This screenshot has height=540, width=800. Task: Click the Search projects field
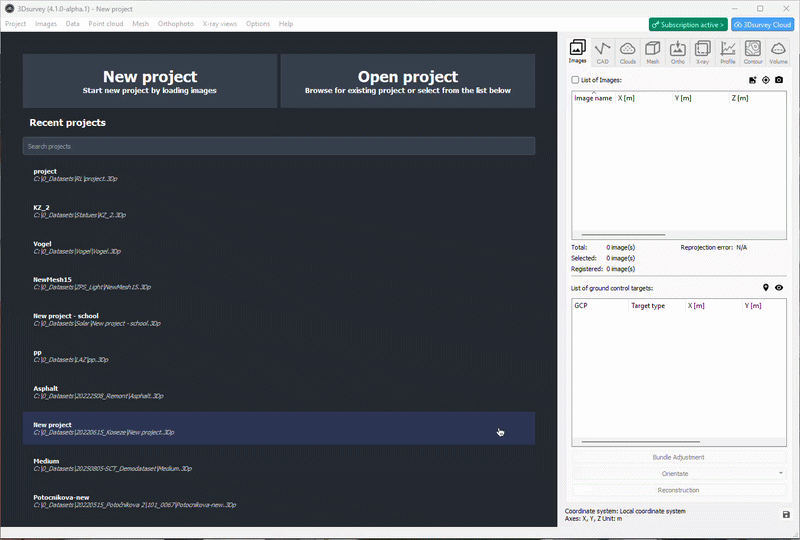(278, 146)
